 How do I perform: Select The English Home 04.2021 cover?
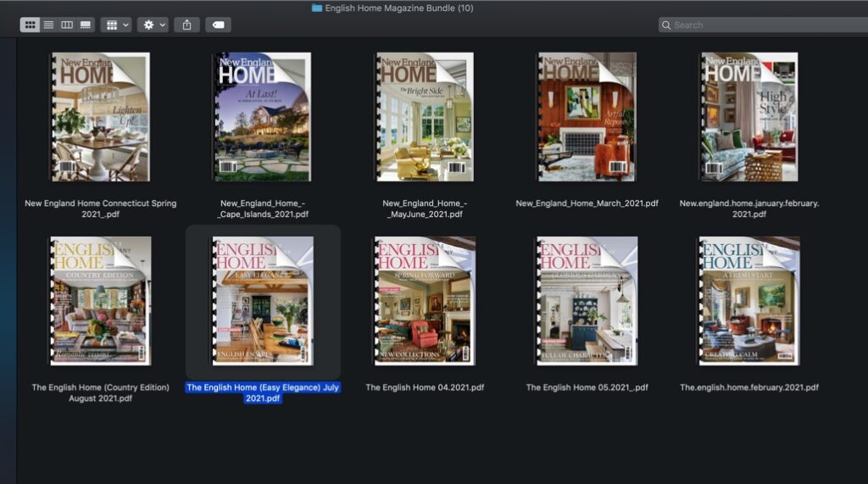pyautogui.click(x=425, y=301)
